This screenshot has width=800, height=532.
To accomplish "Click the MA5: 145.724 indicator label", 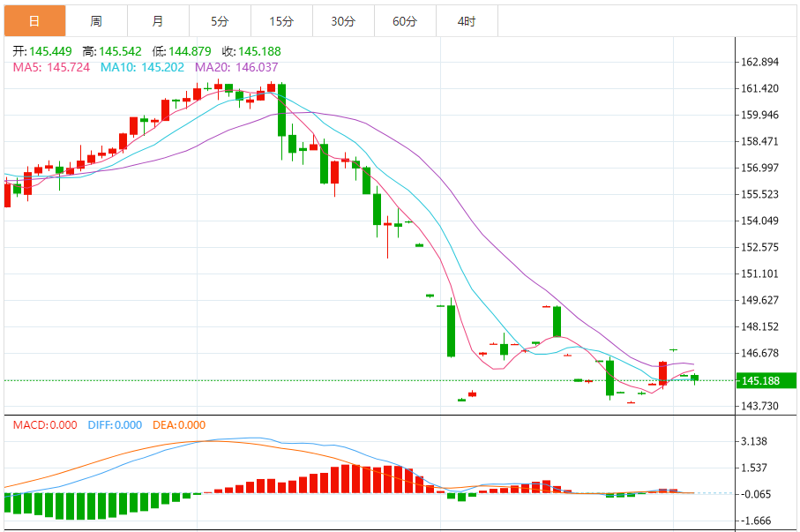I will (51, 67).
